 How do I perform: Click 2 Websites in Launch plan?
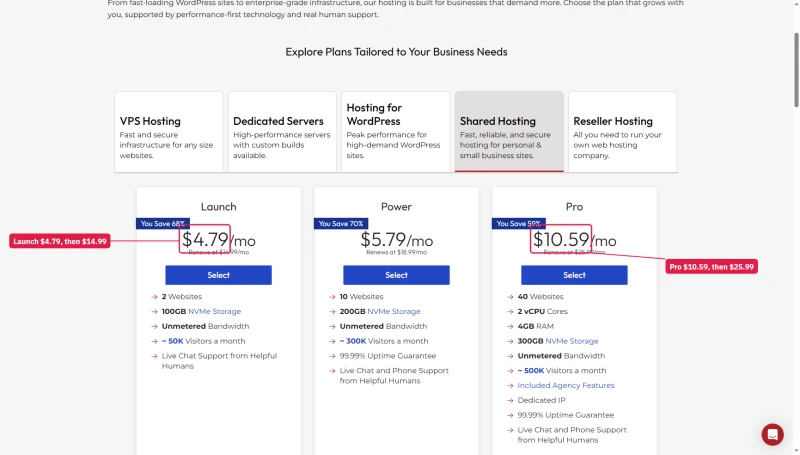pos(182,296)
